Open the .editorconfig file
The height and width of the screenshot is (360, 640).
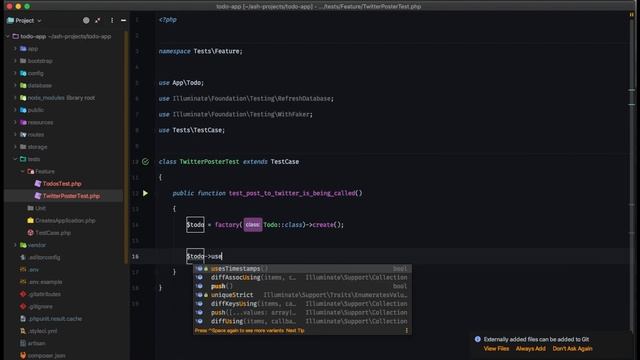(44, 257)
